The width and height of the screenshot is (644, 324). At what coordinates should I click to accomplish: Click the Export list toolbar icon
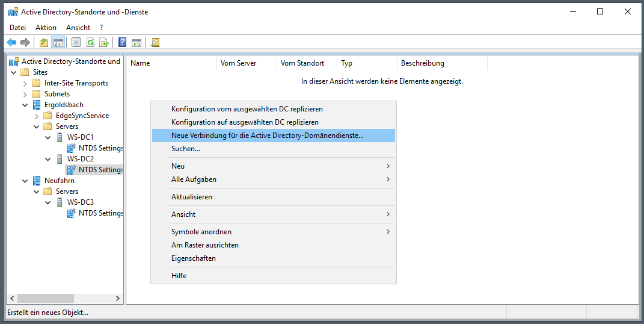tap(104, 42)
